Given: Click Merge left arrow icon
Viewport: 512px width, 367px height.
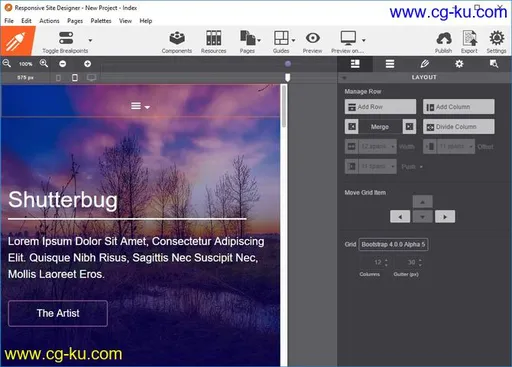Looking at the screenshot, I should (x=352, y=127).
